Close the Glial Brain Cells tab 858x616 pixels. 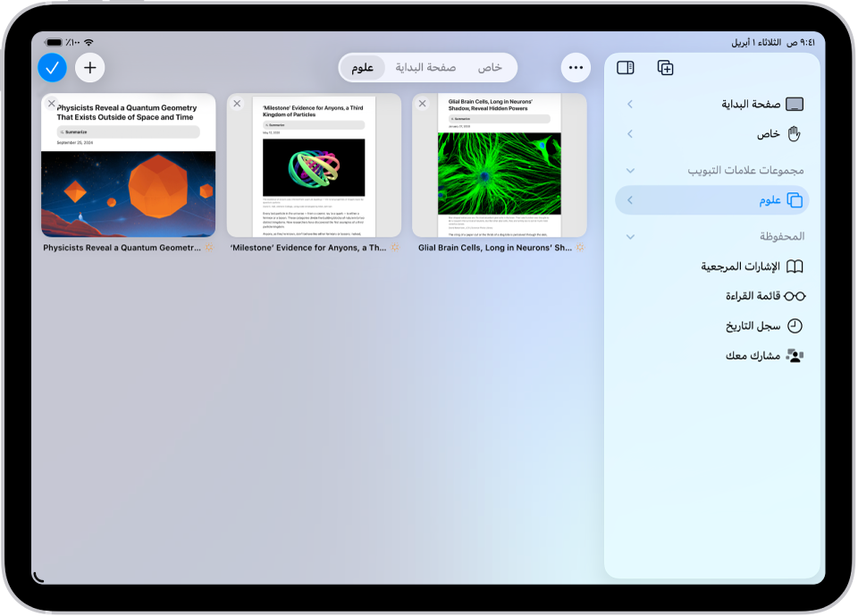[x=423, y=103]
